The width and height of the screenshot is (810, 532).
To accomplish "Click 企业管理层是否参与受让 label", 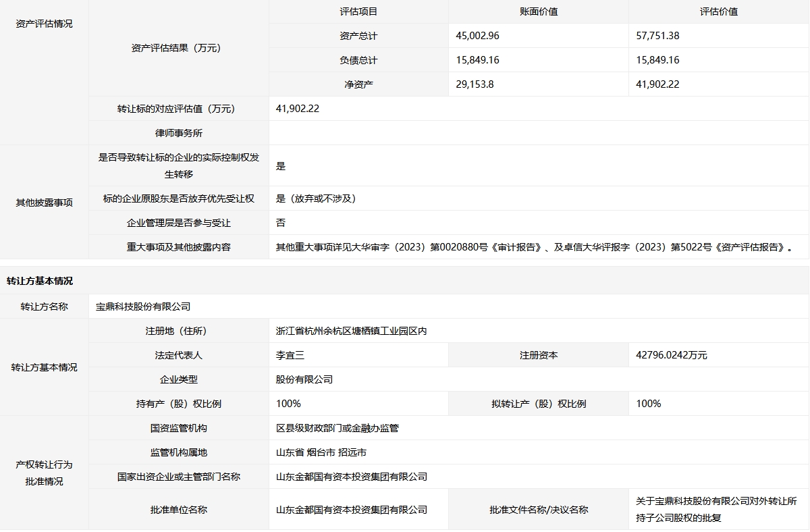I will pos(179,223).
